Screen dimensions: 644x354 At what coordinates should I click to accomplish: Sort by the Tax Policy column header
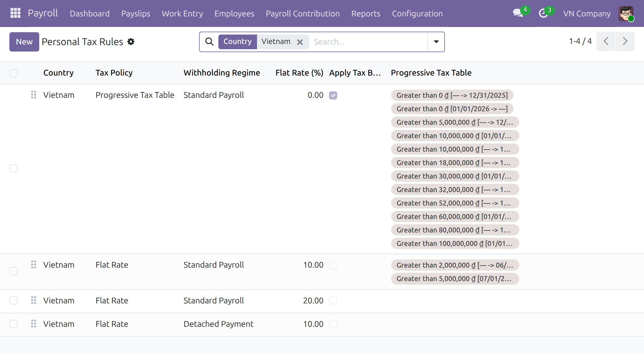click(114, 73)
